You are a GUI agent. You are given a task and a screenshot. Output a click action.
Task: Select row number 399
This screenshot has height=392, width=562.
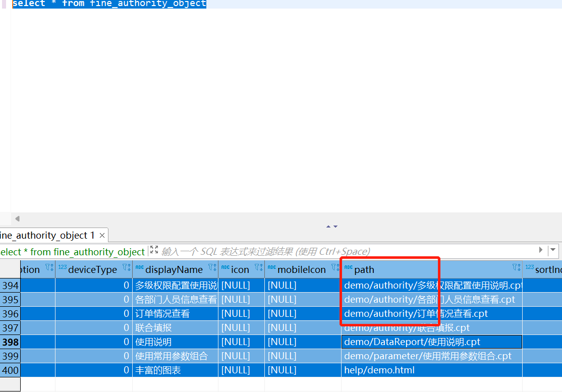click(10, 356)
